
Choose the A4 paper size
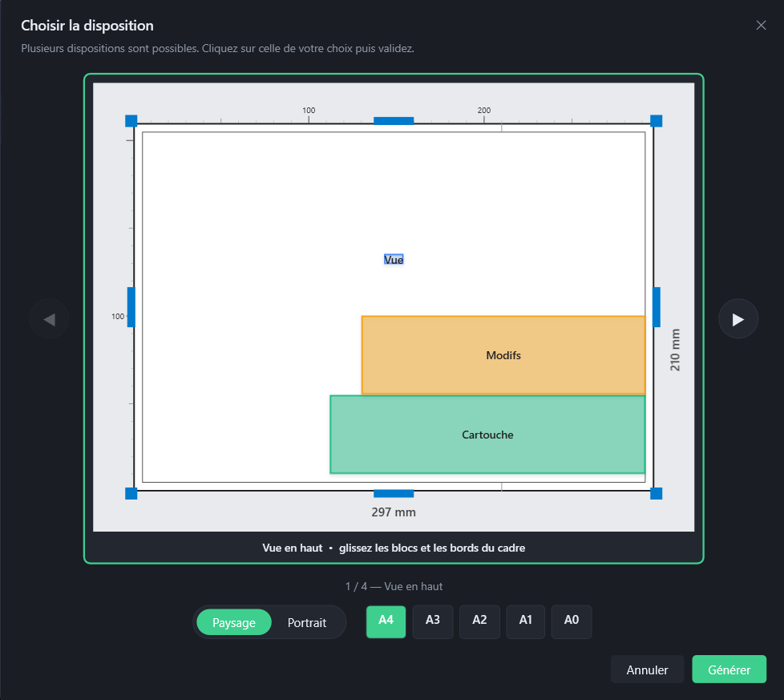(x=386, y=621)
